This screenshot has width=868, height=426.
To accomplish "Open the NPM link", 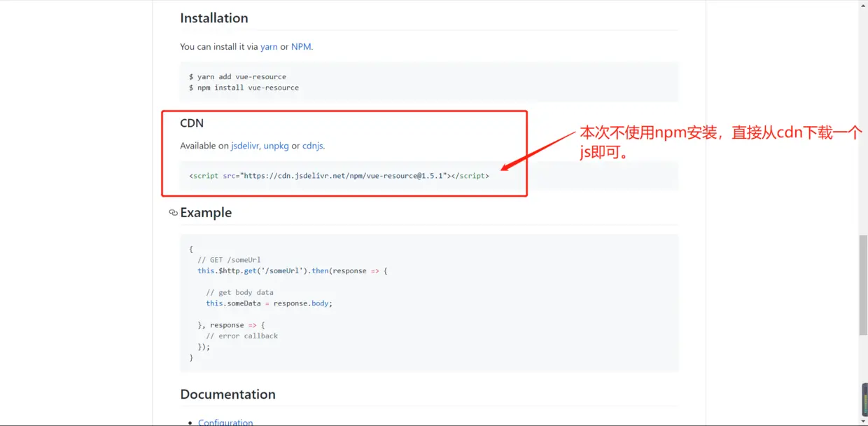I will [301, 47].
